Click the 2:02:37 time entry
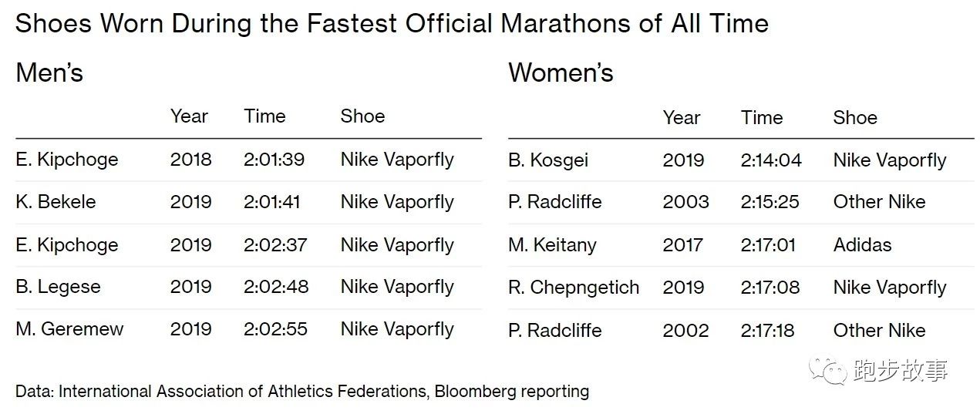 pyautogui.click(x=275, y=245)
